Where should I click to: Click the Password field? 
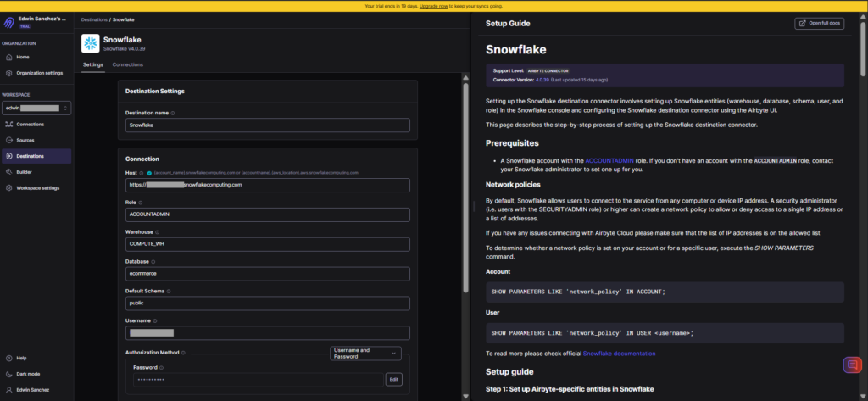[258, 380]
